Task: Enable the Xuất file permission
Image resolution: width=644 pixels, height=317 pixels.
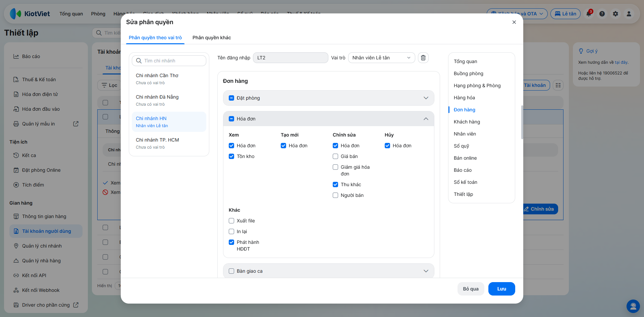Action: [231, 221]
